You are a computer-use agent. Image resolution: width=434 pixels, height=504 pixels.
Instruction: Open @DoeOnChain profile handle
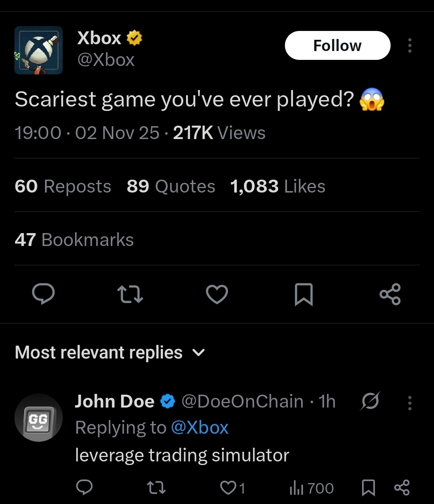click(x=242, y=401)
